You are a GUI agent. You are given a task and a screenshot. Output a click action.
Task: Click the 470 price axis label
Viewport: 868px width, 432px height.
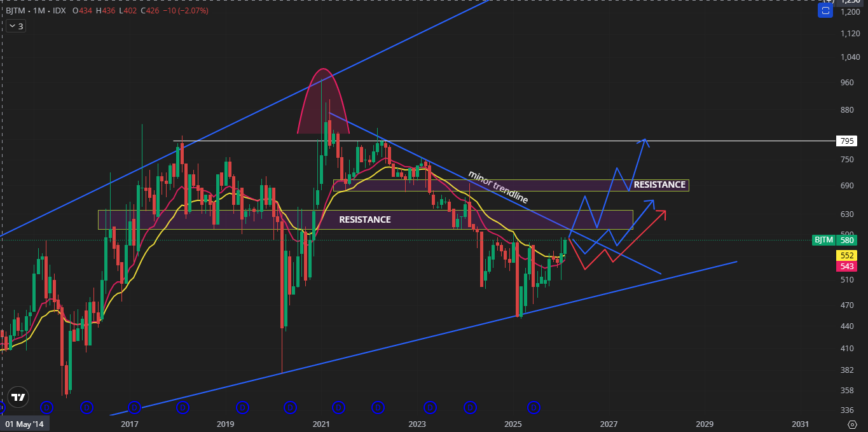847,305
